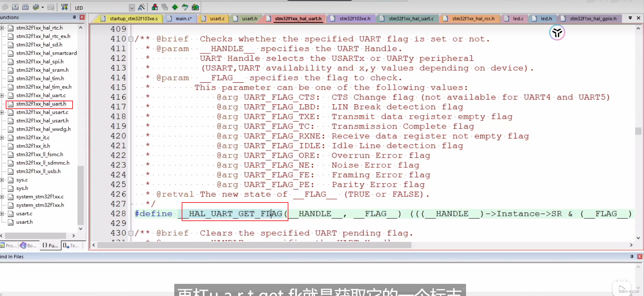Switch to the main.c* tab
Viewport: 644px width, 296px height.
point(180,19)
